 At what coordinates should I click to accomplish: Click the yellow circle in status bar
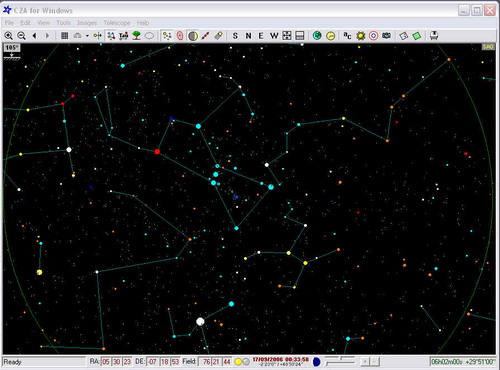click(238, 362)
